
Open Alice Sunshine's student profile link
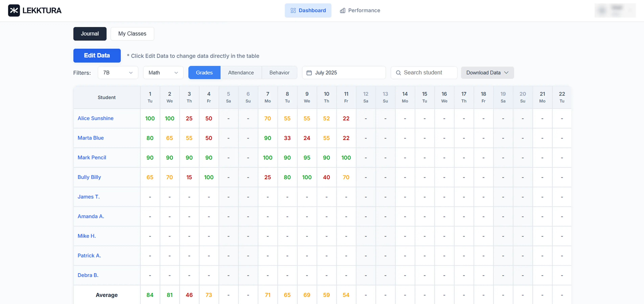95,118
